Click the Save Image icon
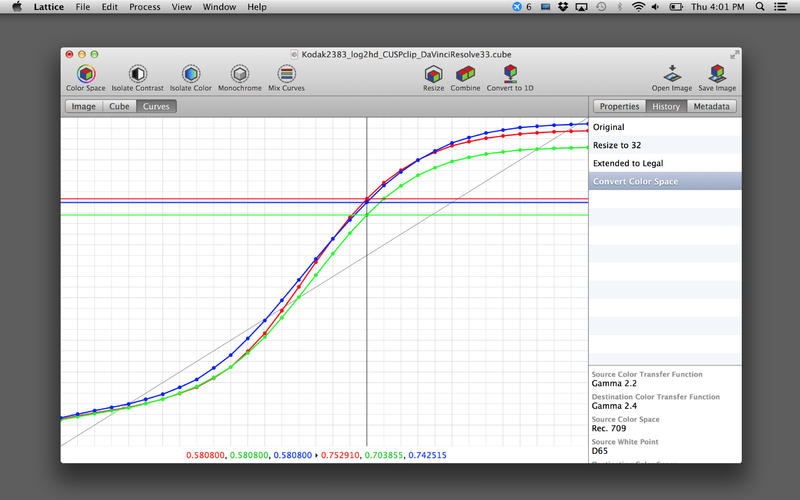Image resolution: width=800 pixels, height=500 pixels. [x=717, y=74]
